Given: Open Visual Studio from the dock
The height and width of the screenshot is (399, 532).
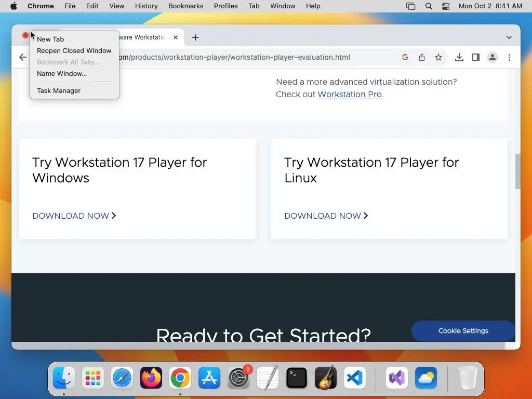Looking at the screenshot, I should point(396,378).
